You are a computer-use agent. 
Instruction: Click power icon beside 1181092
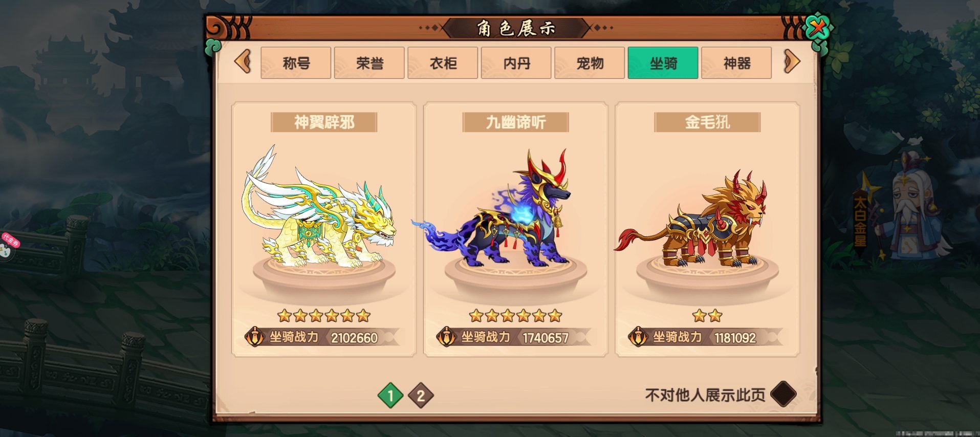tap(638, 337)
